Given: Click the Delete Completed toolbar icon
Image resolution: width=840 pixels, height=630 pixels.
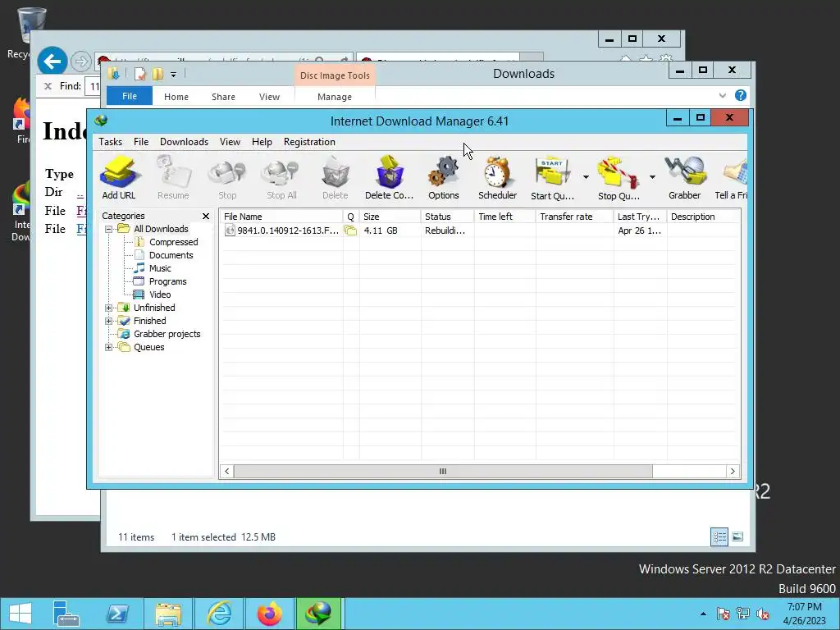Looking at the screenshot, I should click(390, 177).
